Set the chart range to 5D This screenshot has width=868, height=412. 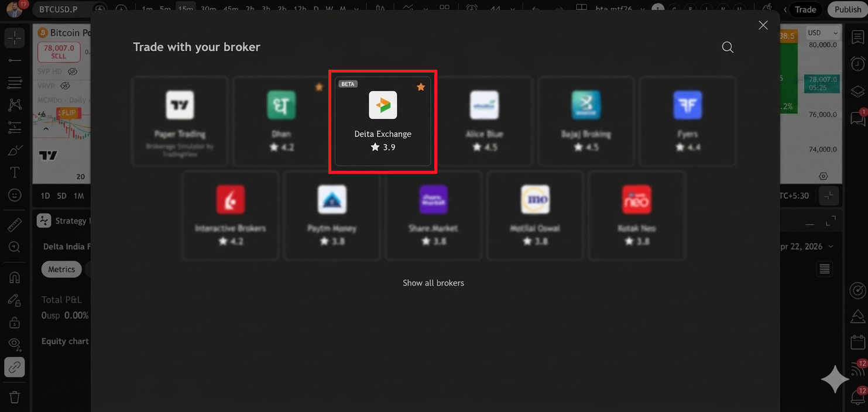click(x=61, y=196)
